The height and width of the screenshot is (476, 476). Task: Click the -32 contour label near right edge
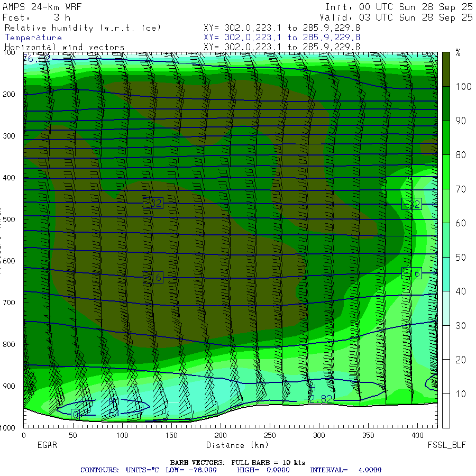pos(411,204)
